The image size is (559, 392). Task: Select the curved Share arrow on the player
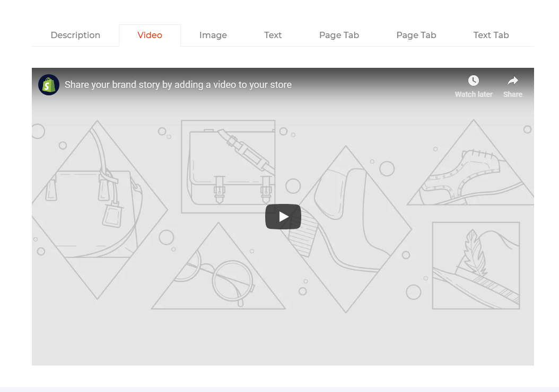[x=512, y=79]
